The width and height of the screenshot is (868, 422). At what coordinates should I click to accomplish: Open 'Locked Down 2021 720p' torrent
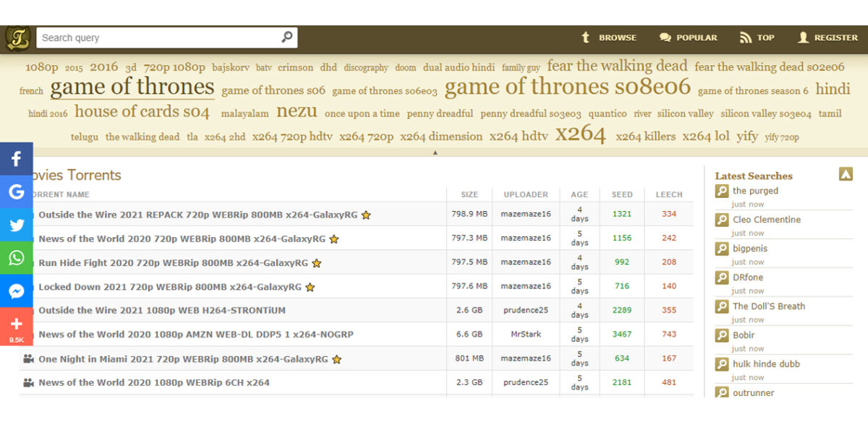[x=170, y=286]
